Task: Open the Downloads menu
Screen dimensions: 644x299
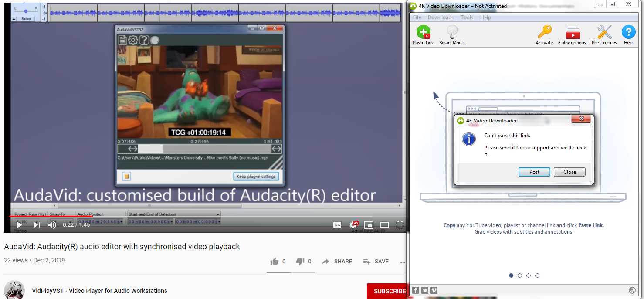Action: (441, 17)
